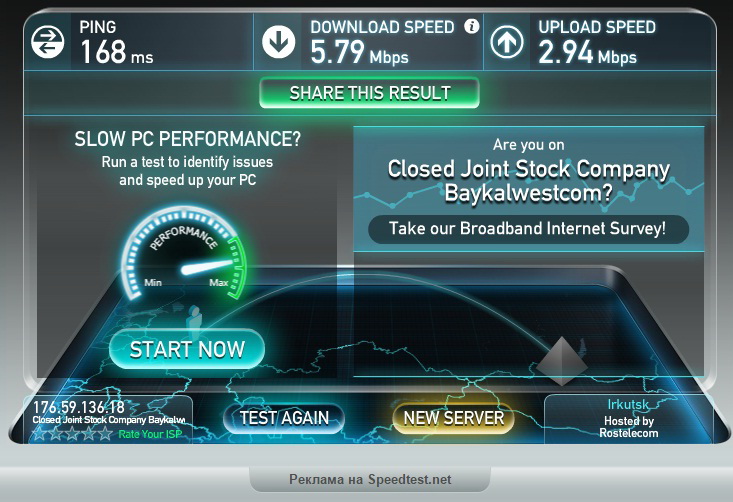The width and height of the screenshot is (733, 502).
Task: Rate ISP with the fifth star
Action: pos(105,434)
